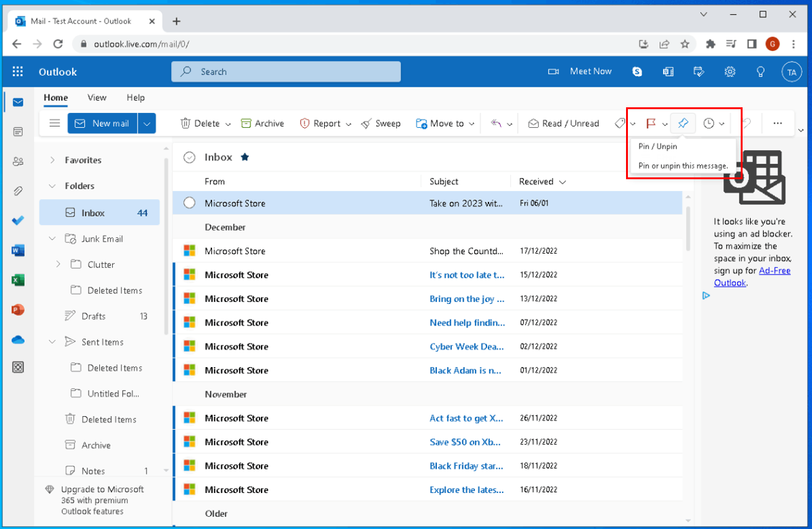Open the Archive folder

99,445
